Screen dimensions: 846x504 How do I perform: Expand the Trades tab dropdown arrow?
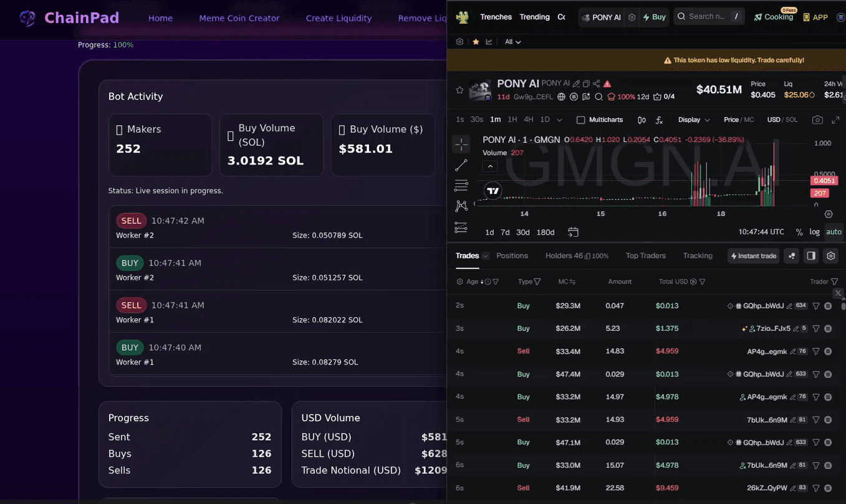coord(485,256)
